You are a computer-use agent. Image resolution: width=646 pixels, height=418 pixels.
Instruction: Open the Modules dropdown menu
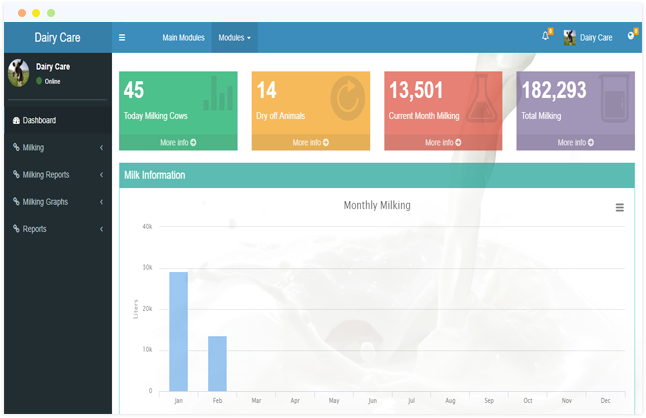(x=234, y=37)
